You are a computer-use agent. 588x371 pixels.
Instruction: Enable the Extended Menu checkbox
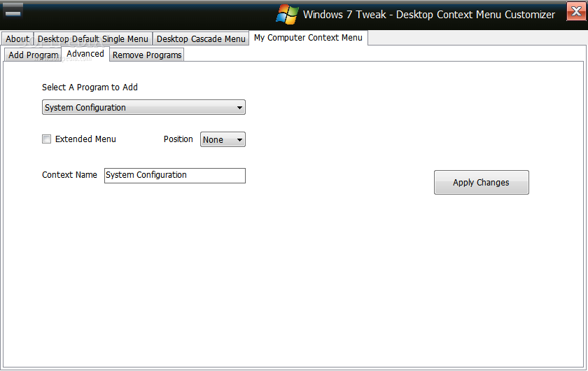click(x=46, y=139)
